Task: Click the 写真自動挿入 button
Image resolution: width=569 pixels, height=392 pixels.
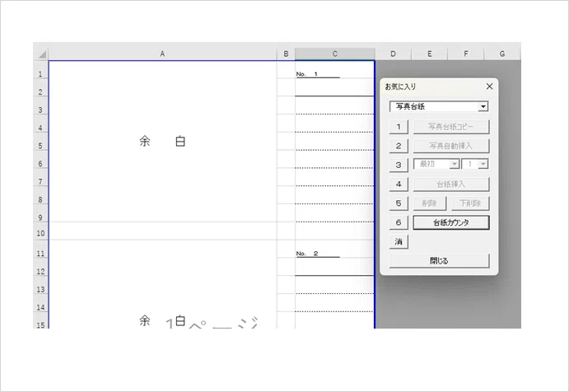Action: tap(451, 146)
